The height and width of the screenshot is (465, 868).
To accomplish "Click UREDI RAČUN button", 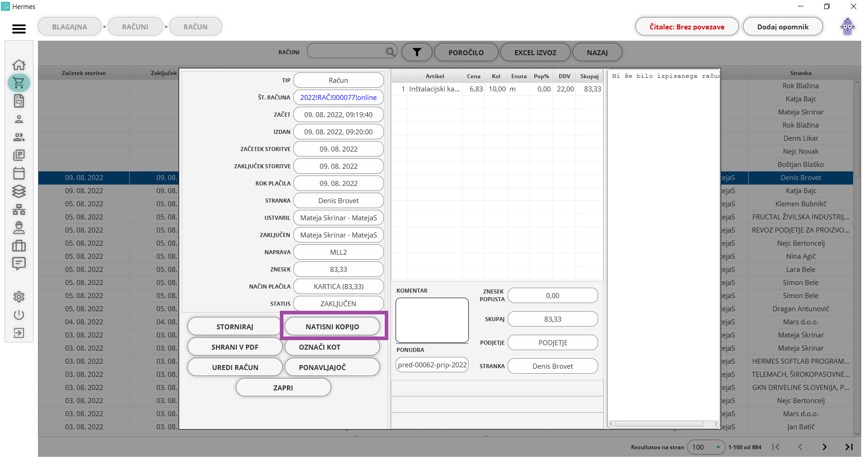I will point(235,367).
